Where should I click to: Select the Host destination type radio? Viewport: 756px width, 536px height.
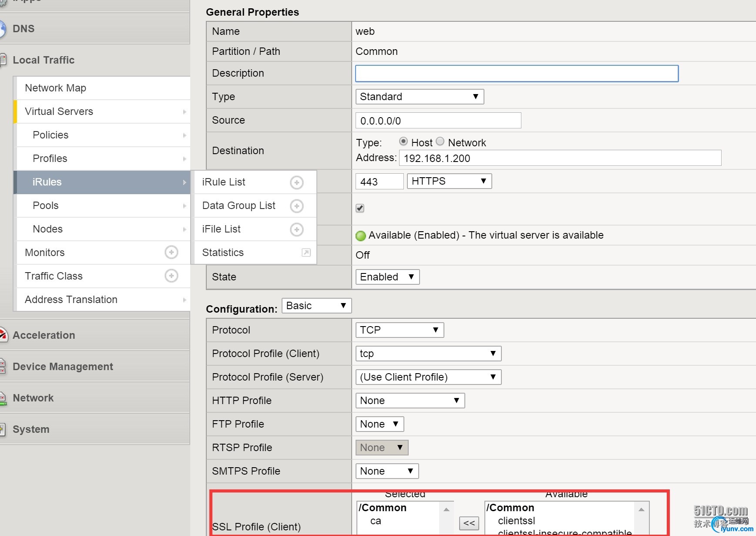[x=403, y=142]
